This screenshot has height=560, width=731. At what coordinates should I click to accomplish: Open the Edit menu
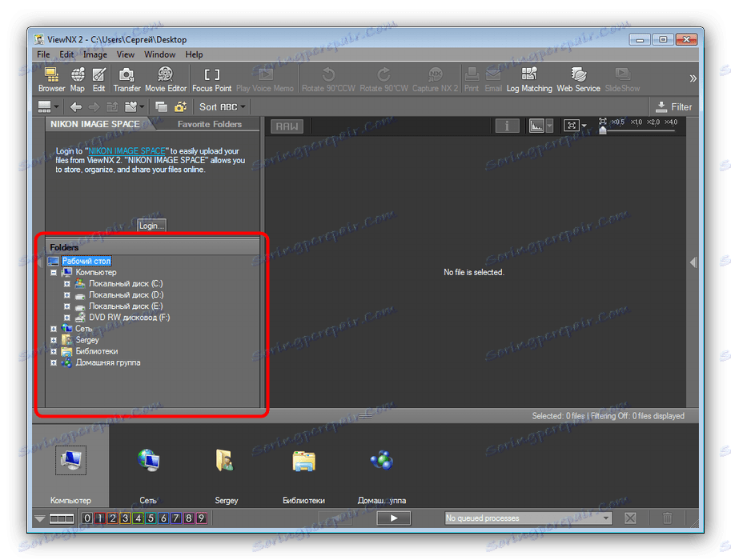click(x=66, y=54)
